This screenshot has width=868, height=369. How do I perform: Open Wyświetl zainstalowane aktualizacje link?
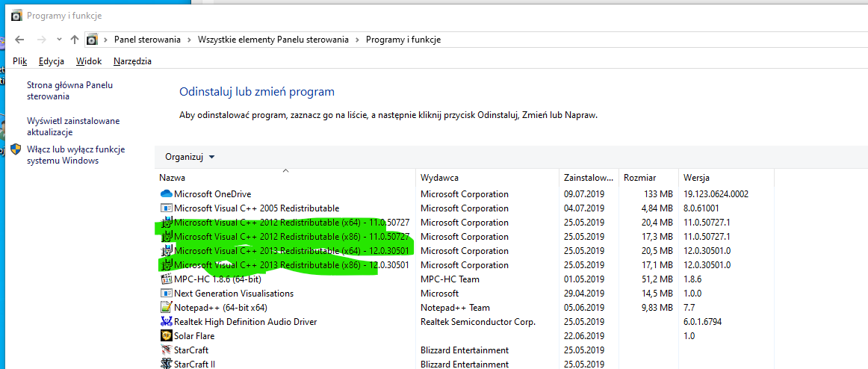pos(73,127)
